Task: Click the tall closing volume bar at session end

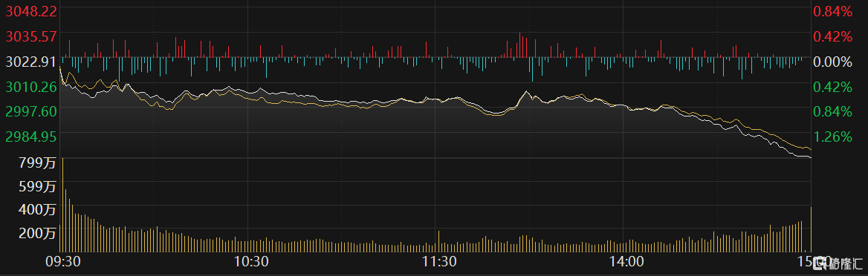Action: pyautogui.click(x=811, y=229)
